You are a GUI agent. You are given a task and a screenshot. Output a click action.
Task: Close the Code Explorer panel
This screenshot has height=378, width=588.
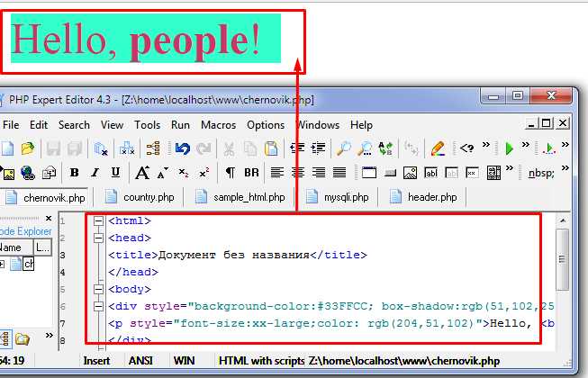coord(49,218)
